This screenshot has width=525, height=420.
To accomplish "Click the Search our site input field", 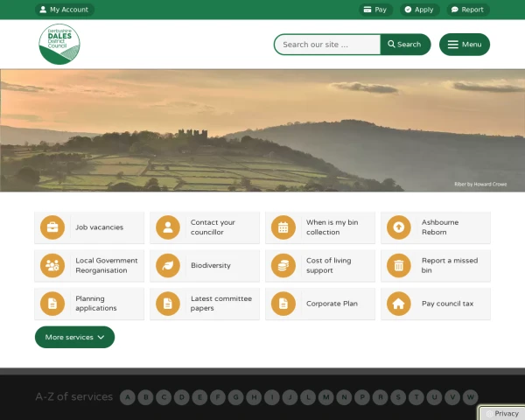I will click(327, 45).
